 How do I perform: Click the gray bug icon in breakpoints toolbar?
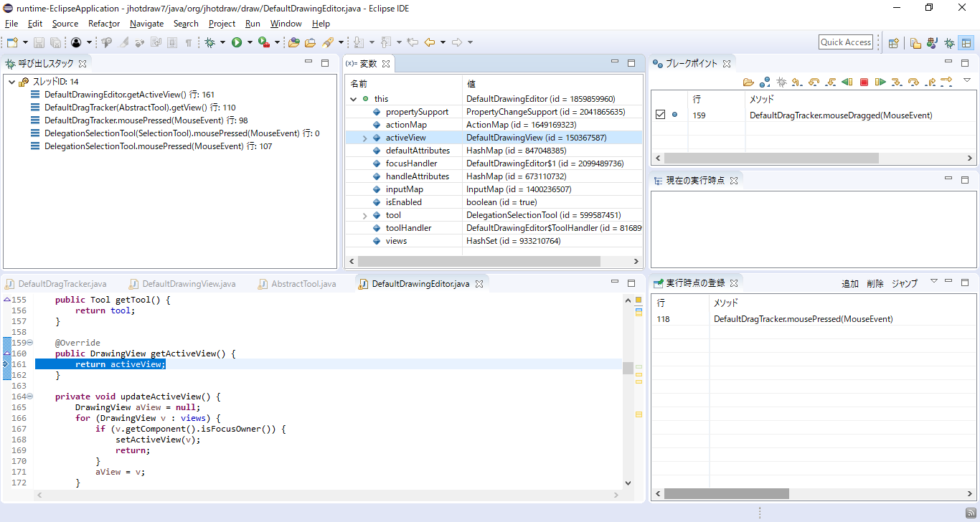781,82
